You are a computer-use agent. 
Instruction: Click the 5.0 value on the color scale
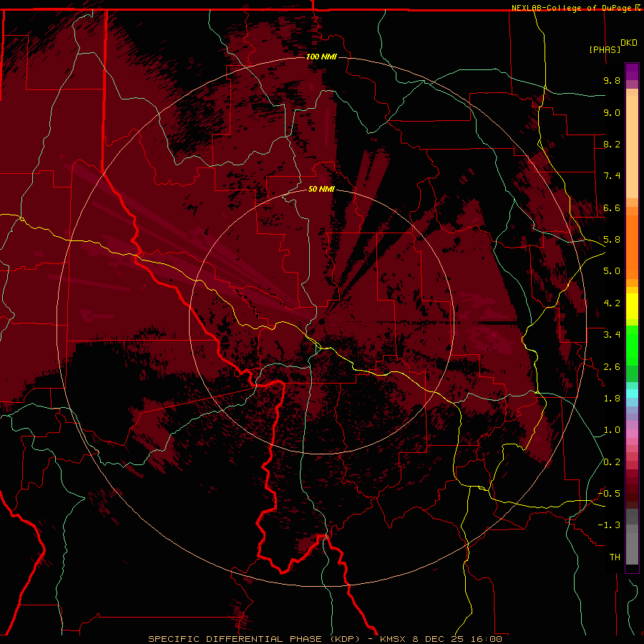(612, 271)
